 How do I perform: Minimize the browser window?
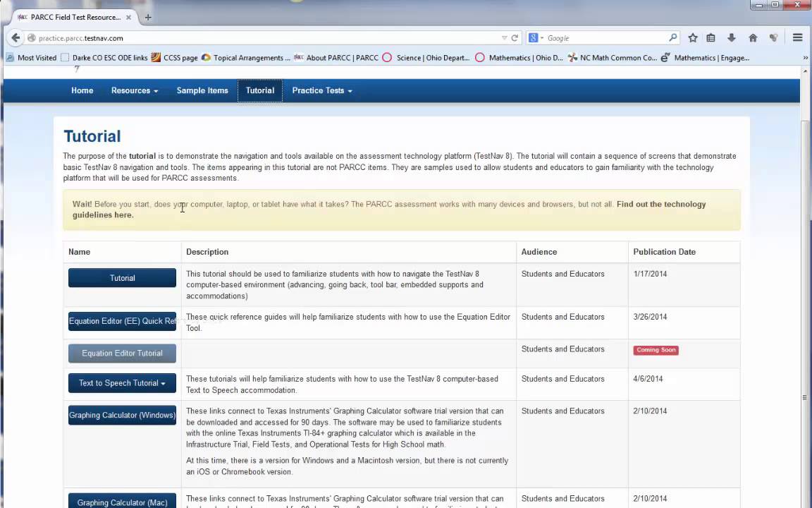click(759, 5)
